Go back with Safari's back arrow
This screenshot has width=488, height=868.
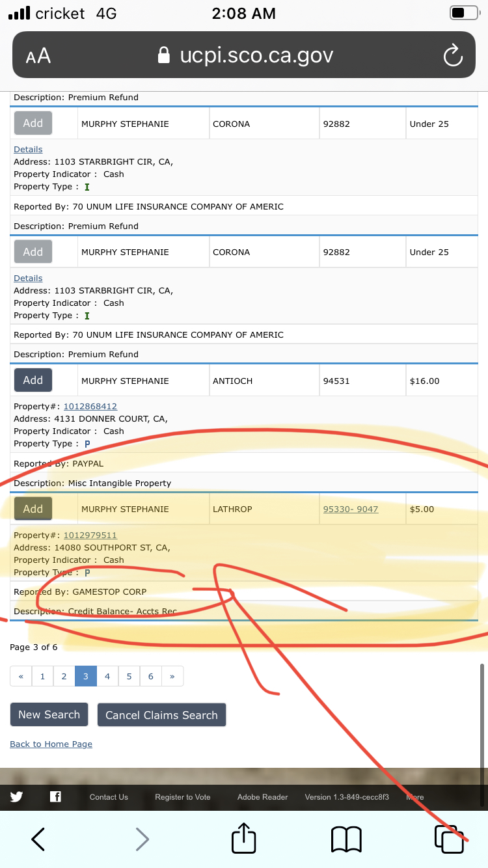click(x=38, y=839)
